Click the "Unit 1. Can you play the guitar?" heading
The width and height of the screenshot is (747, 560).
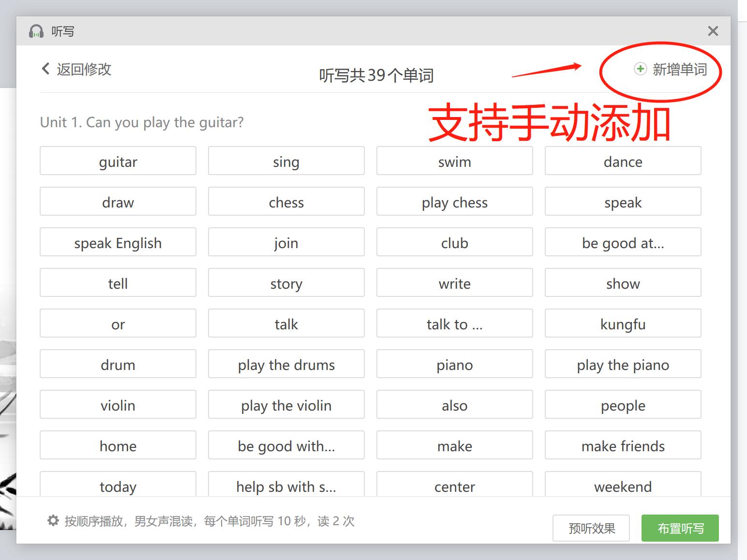click(142, 122)
